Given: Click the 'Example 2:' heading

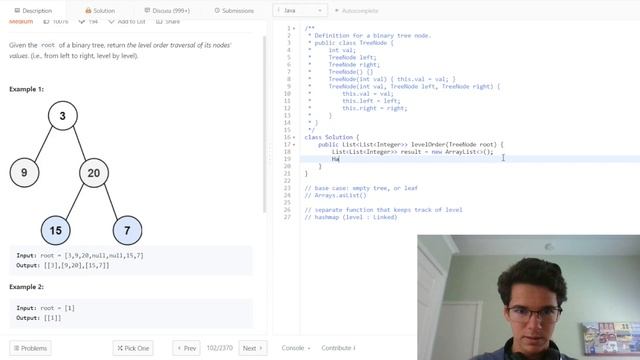Looking at the screenshot, I should pyautogui.click(x=27, y=287).
